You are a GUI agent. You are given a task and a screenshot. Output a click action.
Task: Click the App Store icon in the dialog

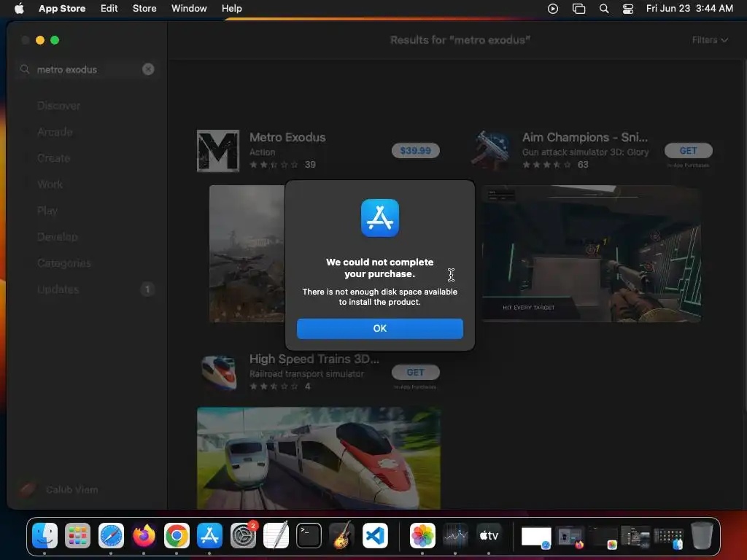pos(379,218)
